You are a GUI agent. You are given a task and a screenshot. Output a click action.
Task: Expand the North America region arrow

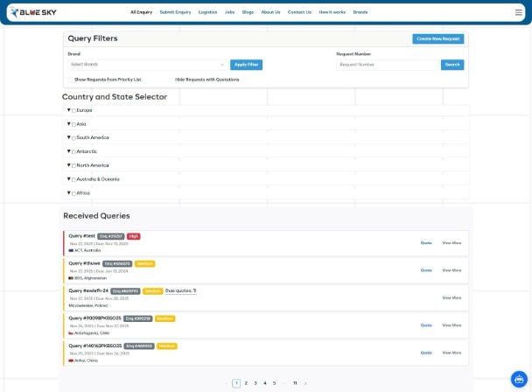click(68, 165)
